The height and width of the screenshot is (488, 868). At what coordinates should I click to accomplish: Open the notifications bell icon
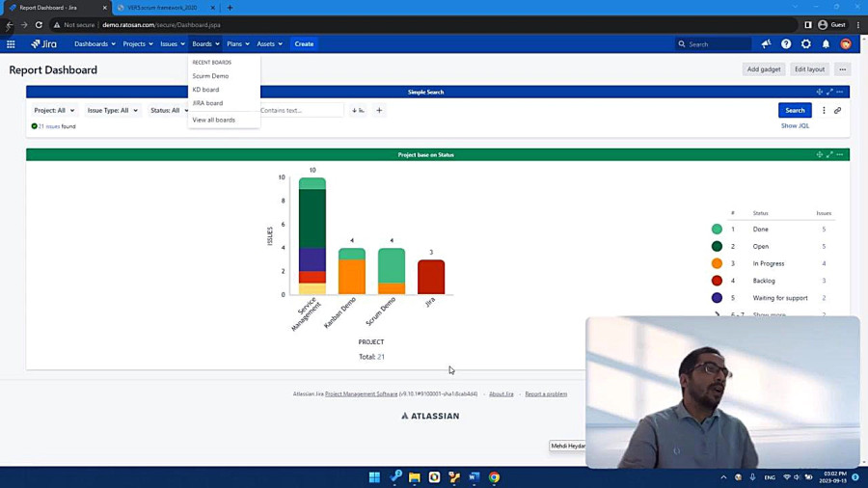826,44
